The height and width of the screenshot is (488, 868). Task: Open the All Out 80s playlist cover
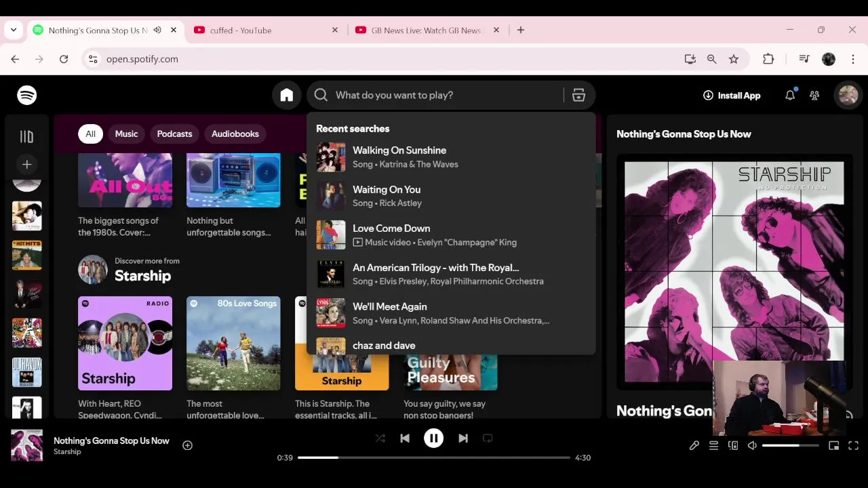tap(125, 180)
